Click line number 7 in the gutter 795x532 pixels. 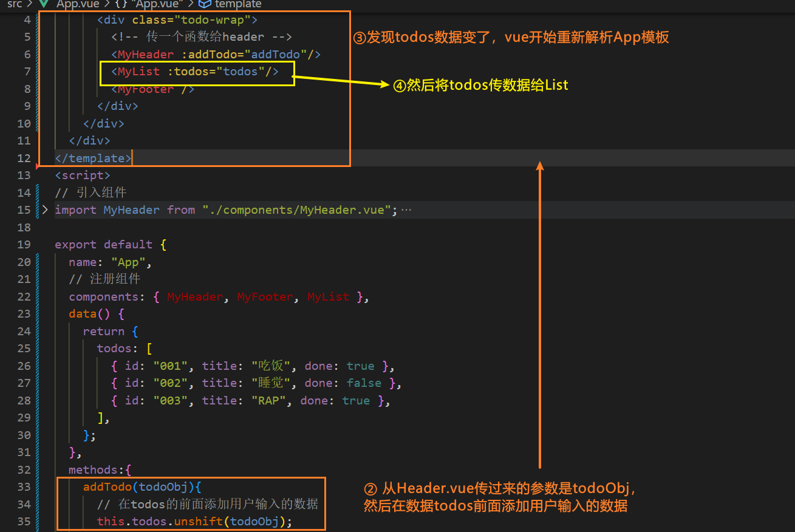coord(27,72)
